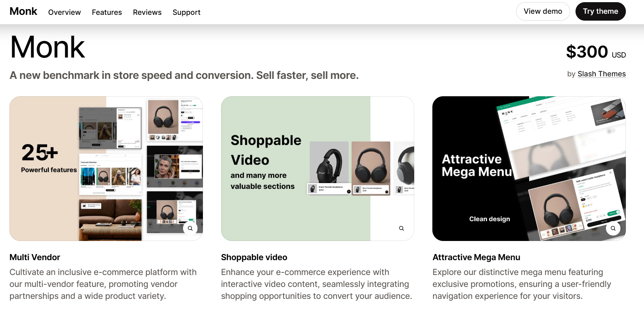Click the Monk logo in header

point(23,12)
